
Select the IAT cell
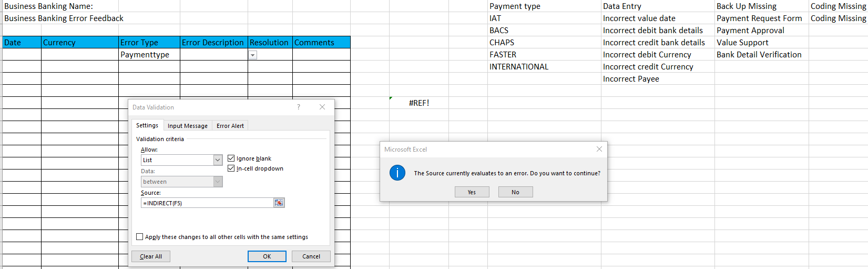(x=544, y=18)
